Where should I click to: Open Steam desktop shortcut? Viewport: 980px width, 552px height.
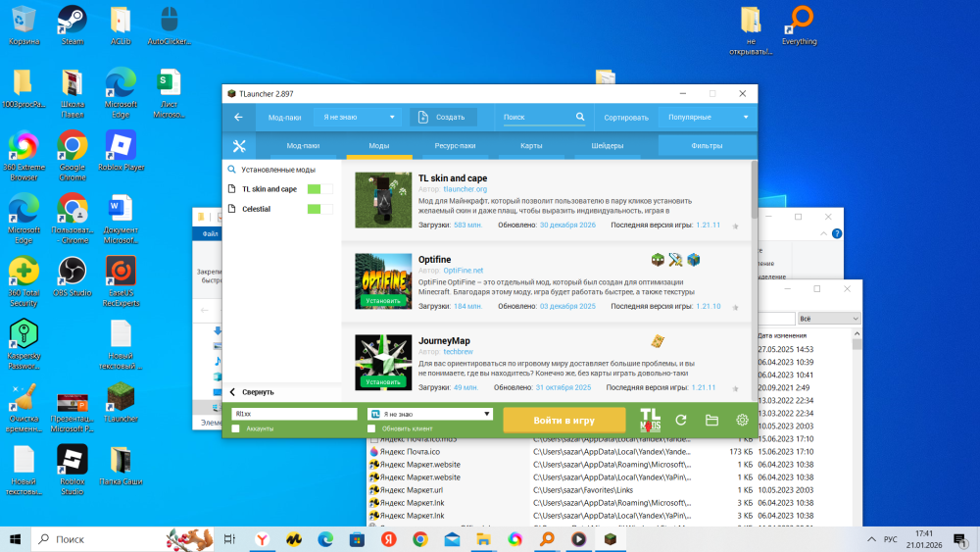tap(73, 25)
